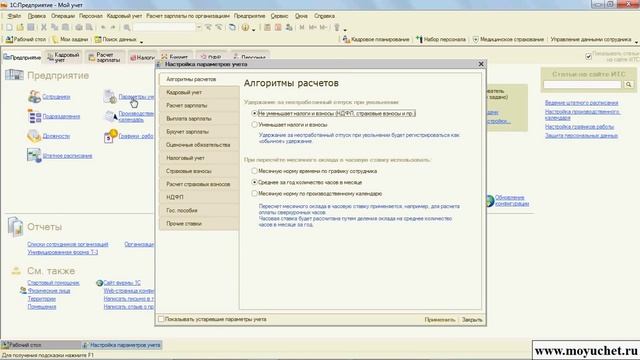Click the Обновление конфигурации globe icon
Image resolution: width=640 pixels, height=360 pixels.
(x=490, y=201)
